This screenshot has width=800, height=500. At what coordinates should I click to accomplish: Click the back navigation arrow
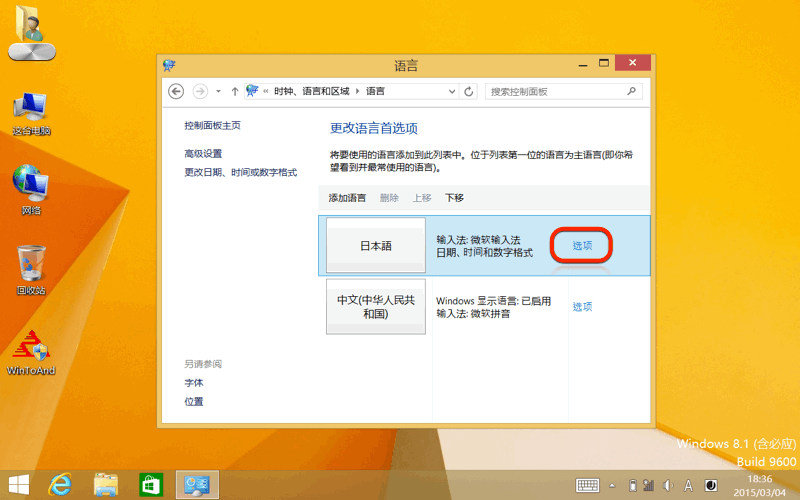[x=177, y=91]
